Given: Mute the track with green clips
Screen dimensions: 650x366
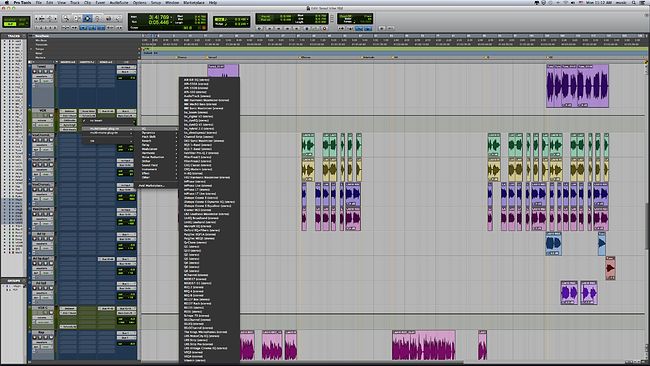Looking at the screenshot, I should [51, 140].
